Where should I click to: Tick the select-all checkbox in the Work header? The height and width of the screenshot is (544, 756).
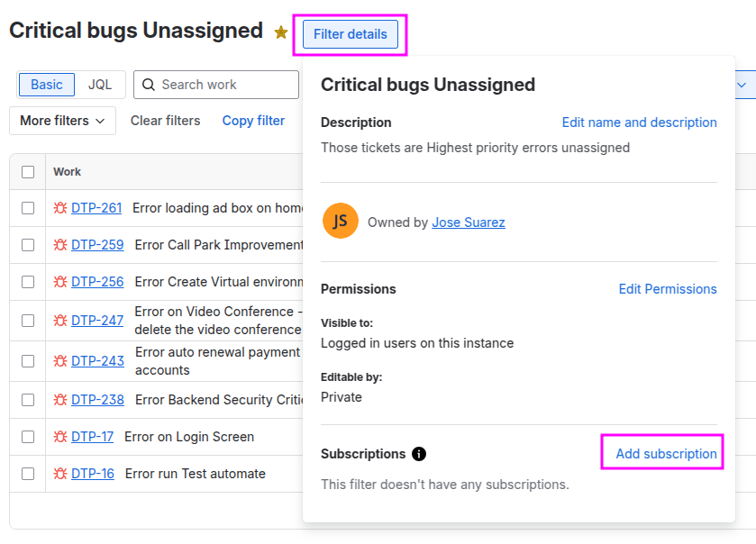pyautogui.click(x=28, y=172)
